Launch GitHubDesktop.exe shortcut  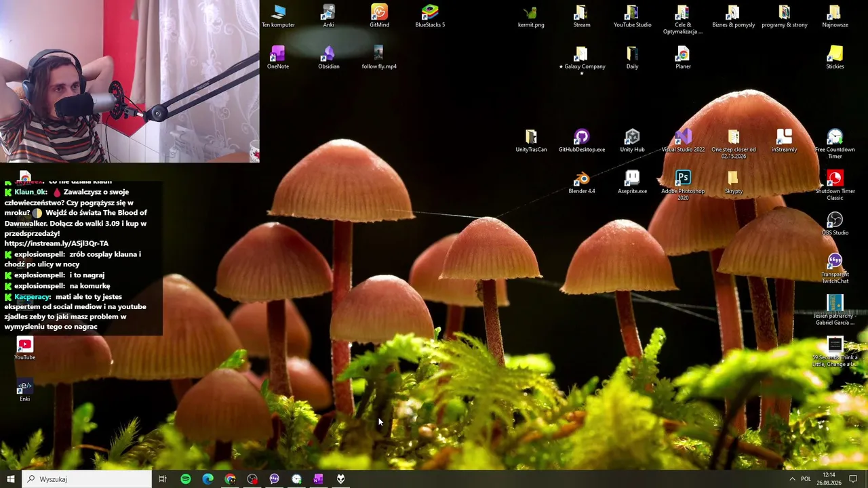point(581,141)
